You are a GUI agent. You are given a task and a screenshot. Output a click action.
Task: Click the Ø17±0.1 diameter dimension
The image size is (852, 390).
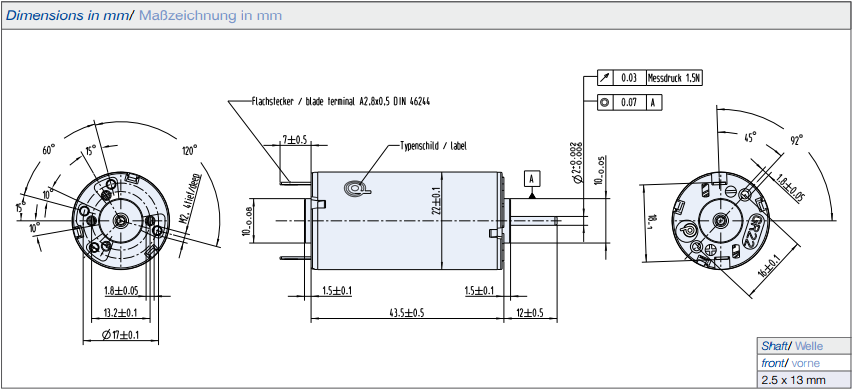[121, 335]
